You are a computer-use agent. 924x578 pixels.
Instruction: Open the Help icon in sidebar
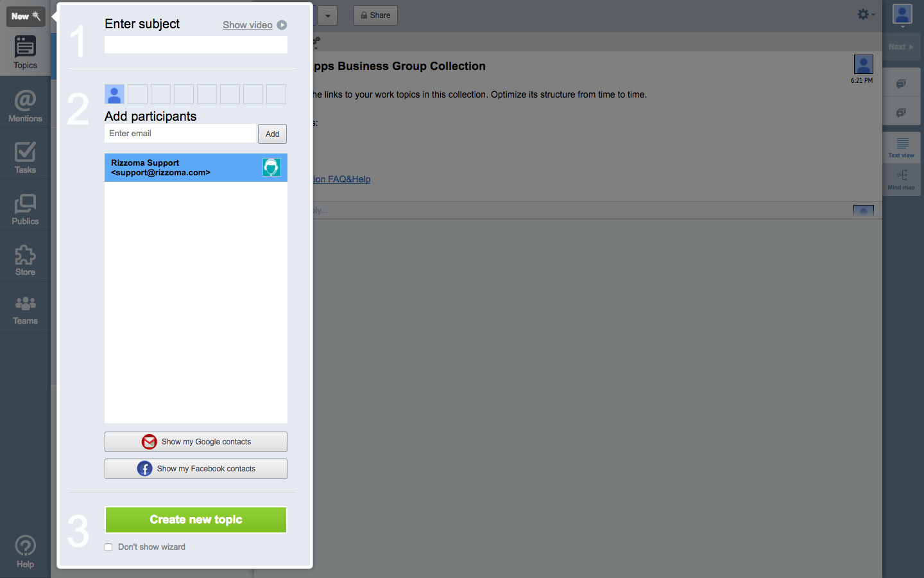[25, 551]
